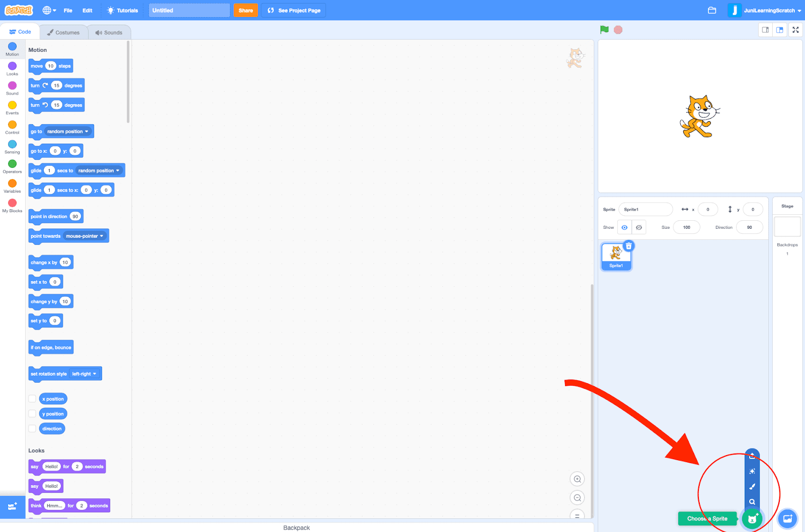Screen dimensions: 805x532
Task: Click the Choose a Sprite cat button
Action: [752, 518]
